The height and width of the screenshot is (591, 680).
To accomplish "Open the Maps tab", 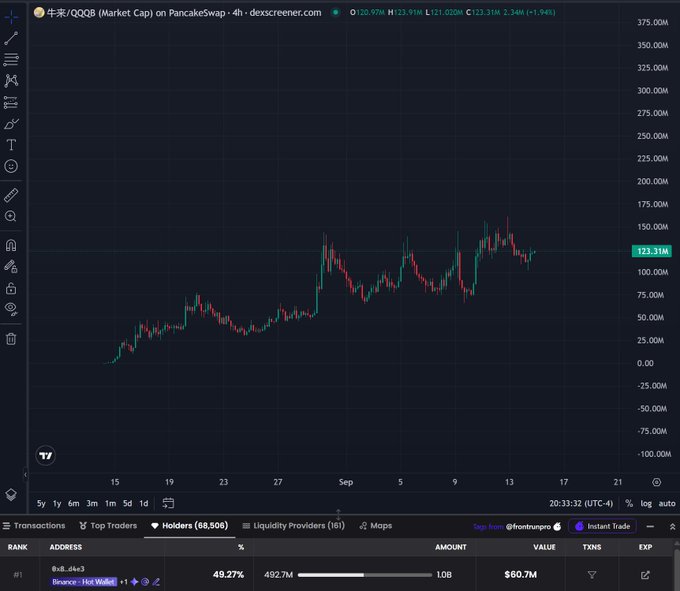I will (376, 526).
